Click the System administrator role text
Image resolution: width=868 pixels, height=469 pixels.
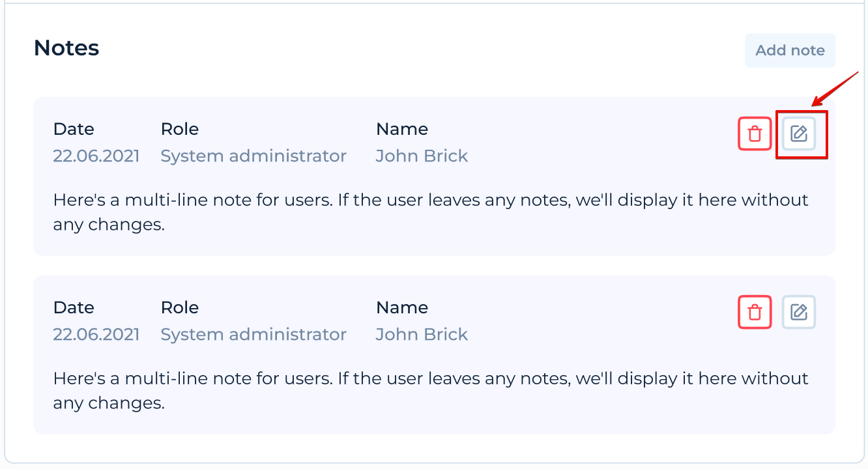coord(253,156)
